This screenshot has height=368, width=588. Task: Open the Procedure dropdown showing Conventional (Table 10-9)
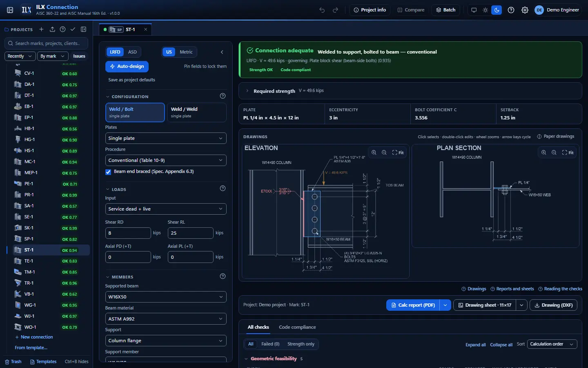166,160
